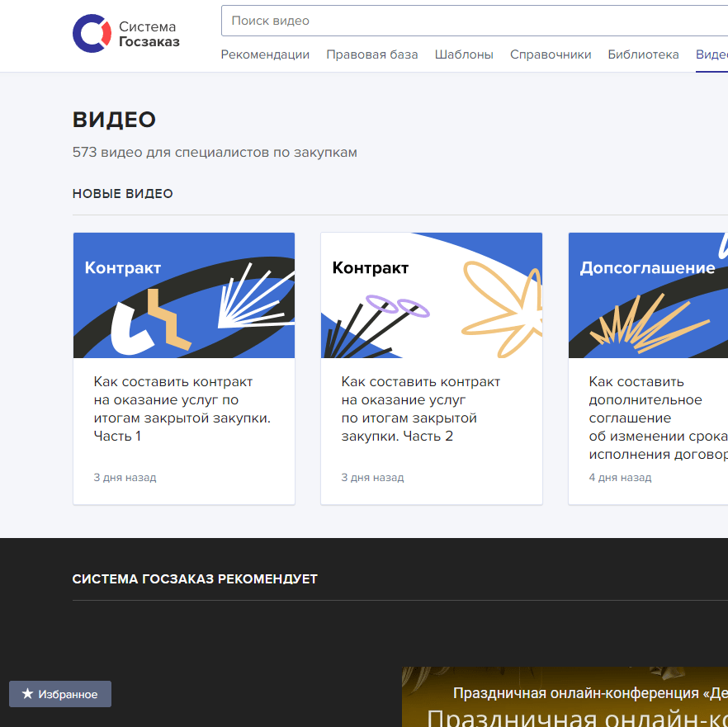Viewport: 728px width, 727px height.
Task: Open thumbnail of Контракт video Часть 2
Action: pyautogui.click(x=432, y=295)
